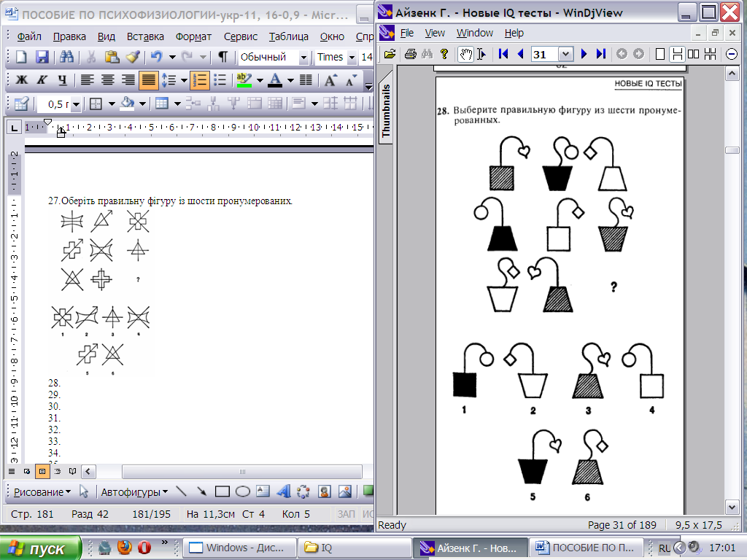The image size is (747, 560).
Task: Open the undo history dropdown arrow
Action: 172,57
